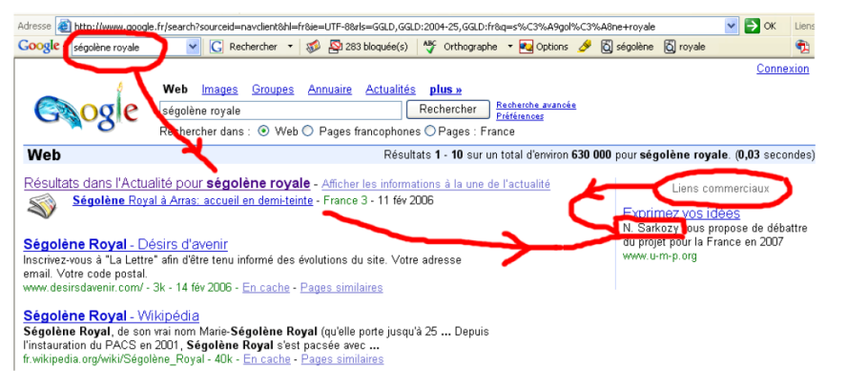
Task: Click the 283 bloquée(s) popup blocker
Action: tap(368, 47)
